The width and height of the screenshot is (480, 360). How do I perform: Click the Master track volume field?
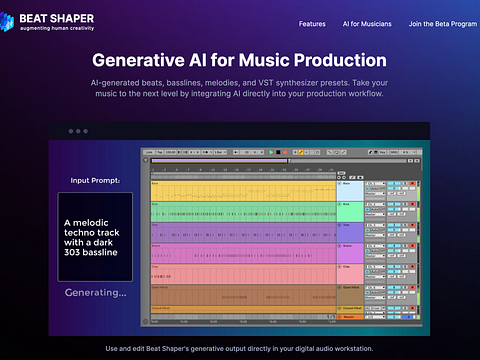394,317
